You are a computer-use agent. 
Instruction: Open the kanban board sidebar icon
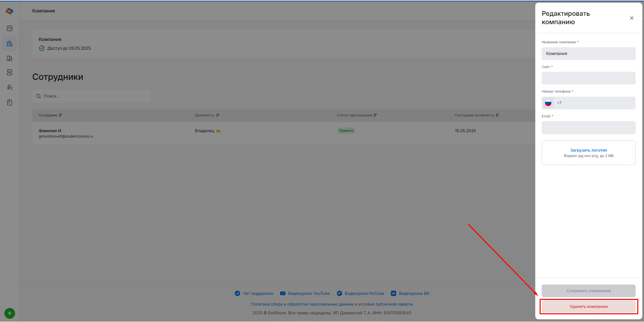9,29
